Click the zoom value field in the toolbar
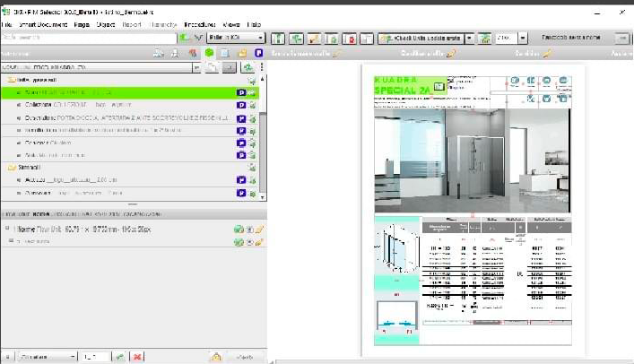This screenshot has height=364, width=634. 507,38
